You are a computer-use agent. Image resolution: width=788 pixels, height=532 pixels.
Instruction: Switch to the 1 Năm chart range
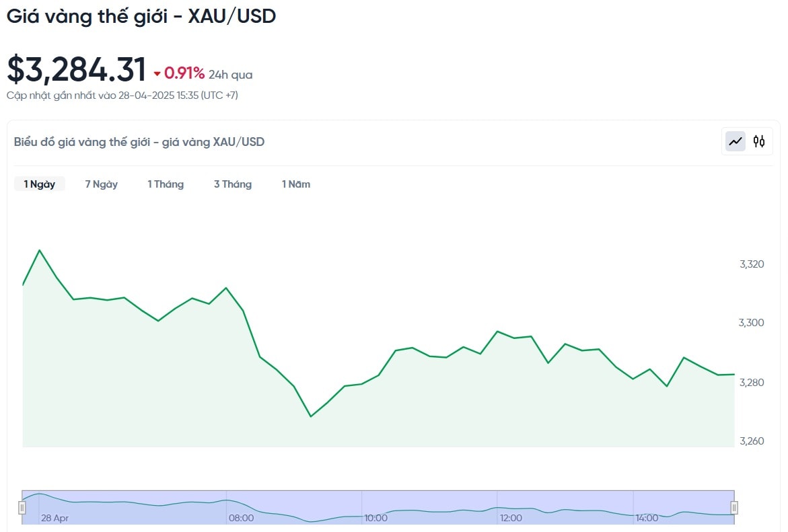click(296, 184)
